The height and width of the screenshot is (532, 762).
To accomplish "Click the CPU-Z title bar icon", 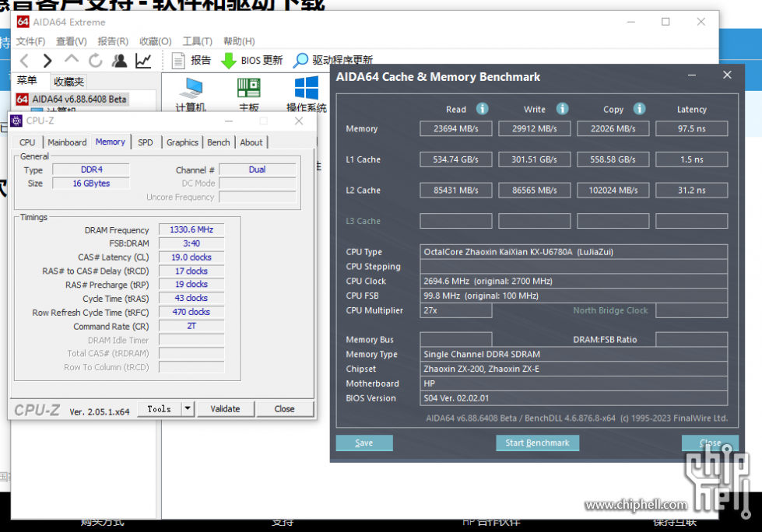I will (x=16, y=121).
